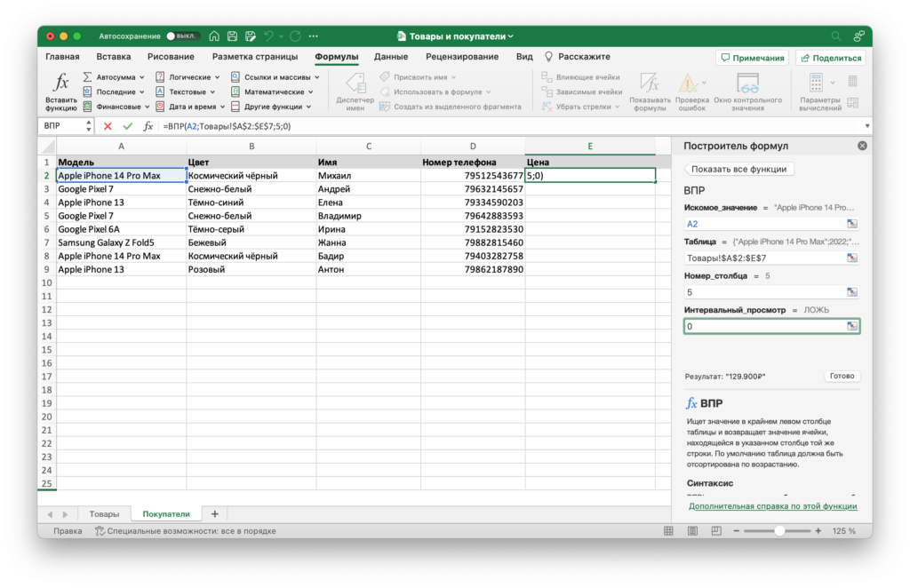Open Параметры вычислений calculation options
The height and width of the screenshot is (588, 910).
[820, 91]
